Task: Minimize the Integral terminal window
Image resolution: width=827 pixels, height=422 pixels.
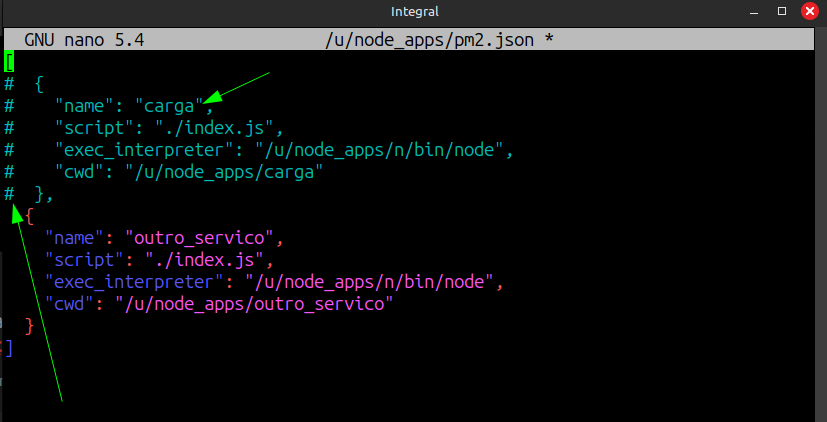Action: point(755,12)
